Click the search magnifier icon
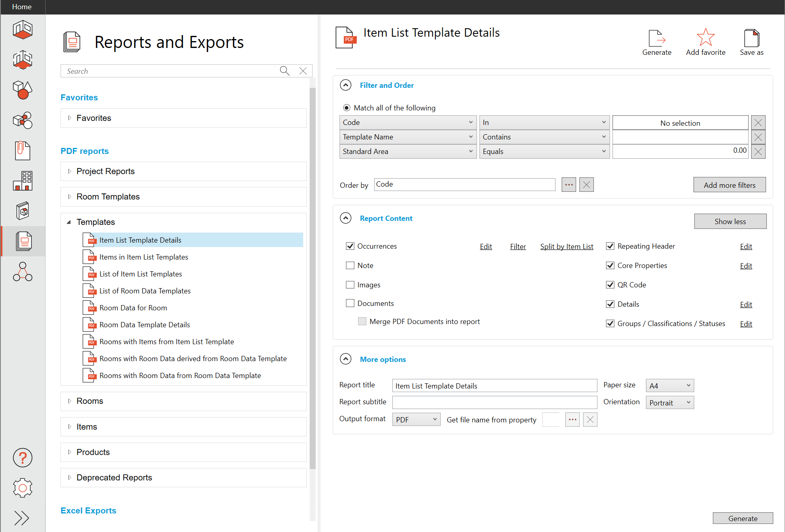Image resolution: width=785 pixels, height=532 pixels. [x=285, y=71]
